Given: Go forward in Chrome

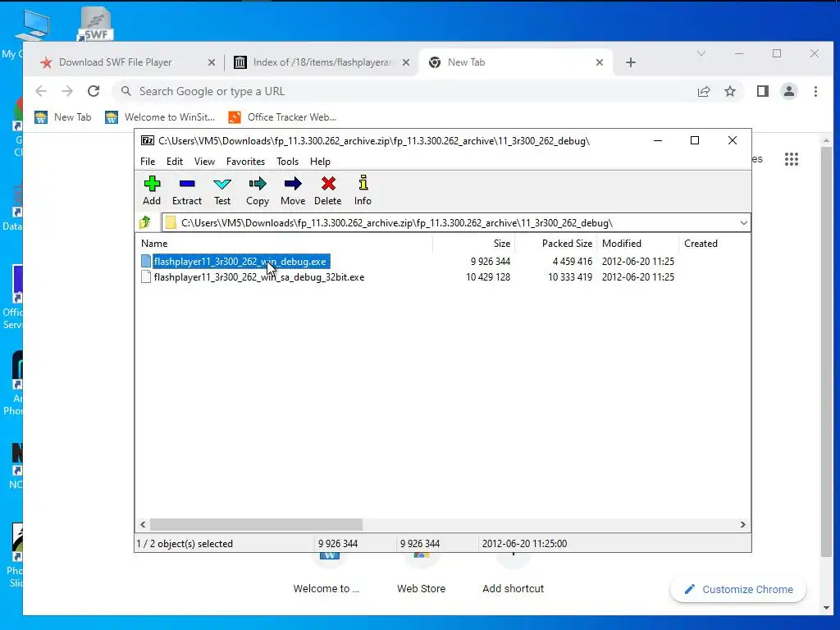Looking at the screenshot, I should click(x=67, y=91).
